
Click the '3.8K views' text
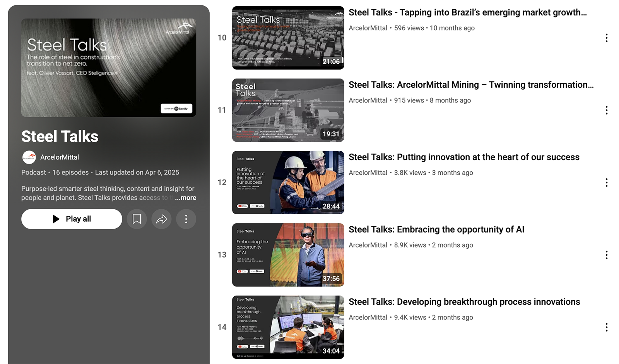coord(410,173)
